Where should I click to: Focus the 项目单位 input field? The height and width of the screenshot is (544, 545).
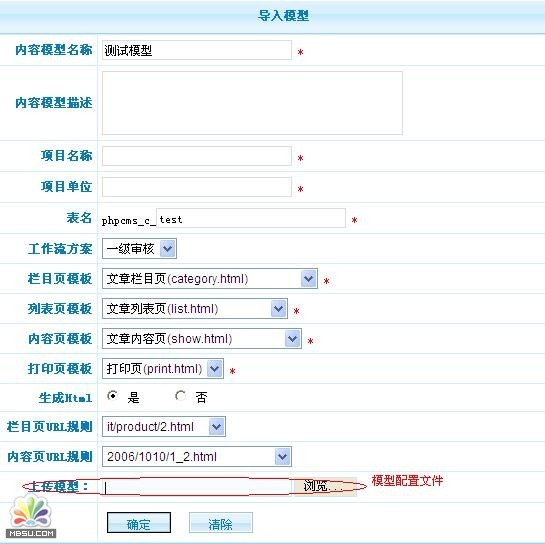pos(197,187)
